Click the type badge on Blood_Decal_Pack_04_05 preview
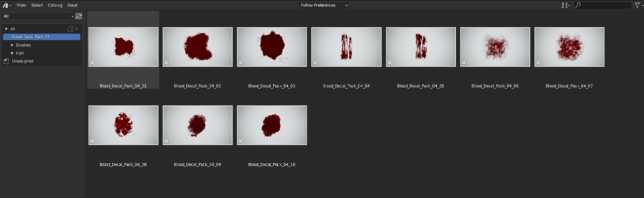 point(390,63)
